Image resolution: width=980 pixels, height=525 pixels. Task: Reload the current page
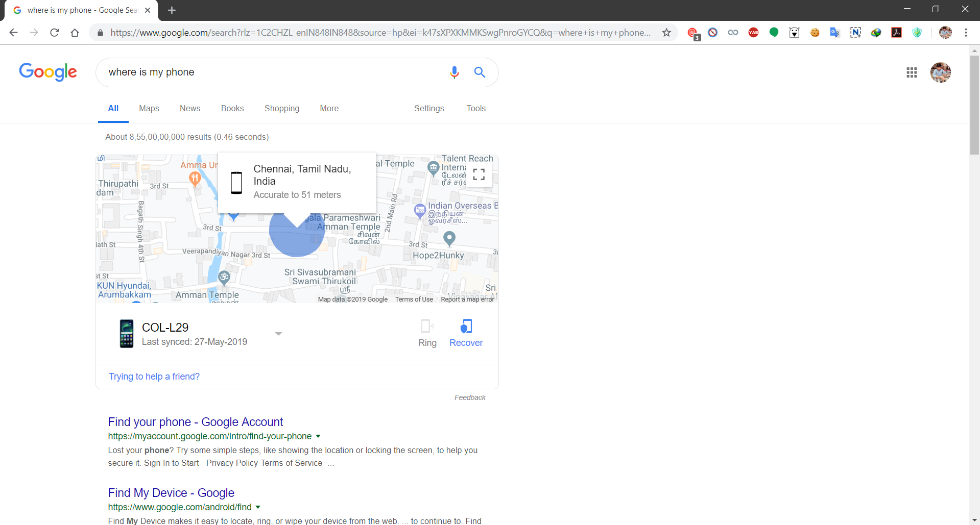click(55, 33)
